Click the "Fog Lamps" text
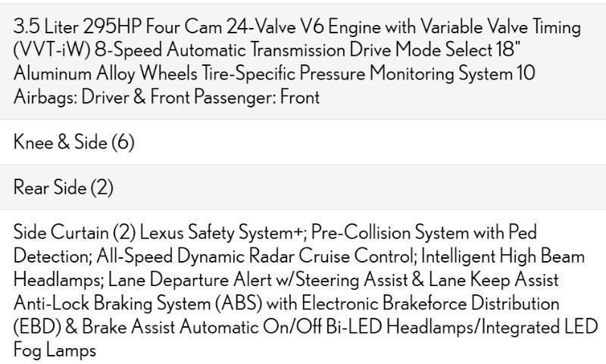Screen dimensions: 606x364 point(55,350)
